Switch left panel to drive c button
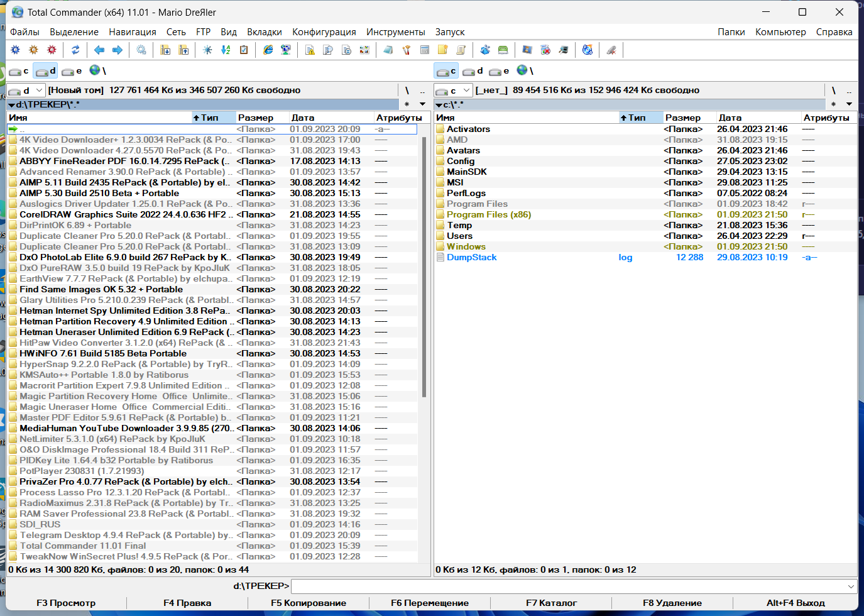 pos(19,71)
